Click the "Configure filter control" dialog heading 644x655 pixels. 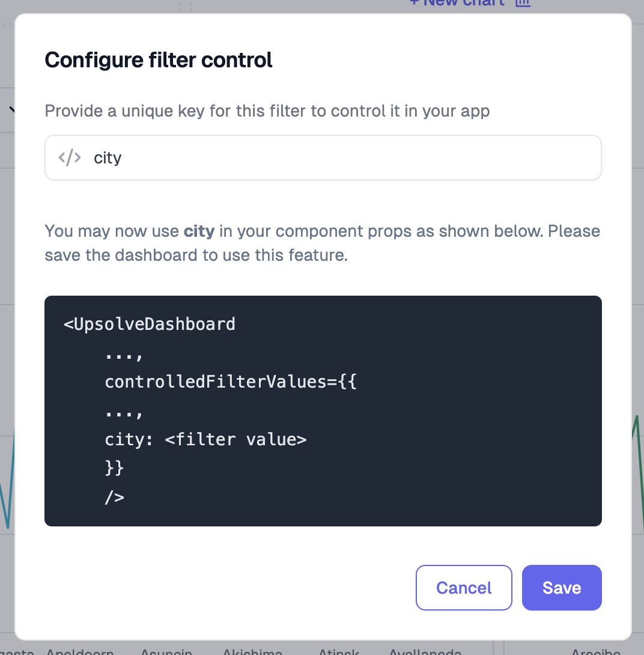pos(158,59)
